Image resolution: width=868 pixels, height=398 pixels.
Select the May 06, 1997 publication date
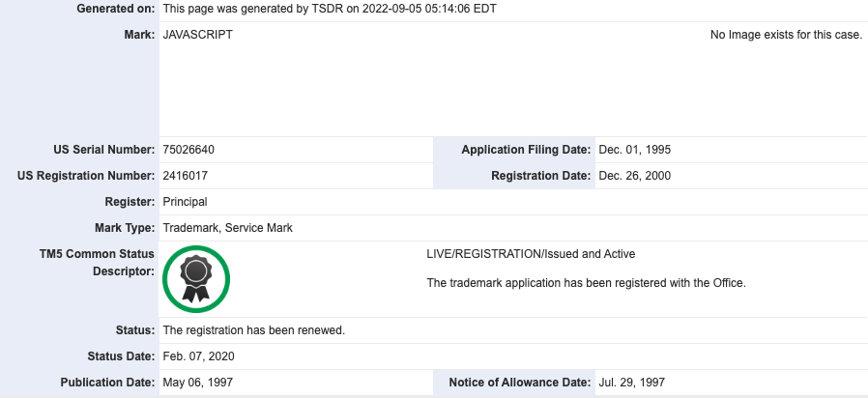198,383
